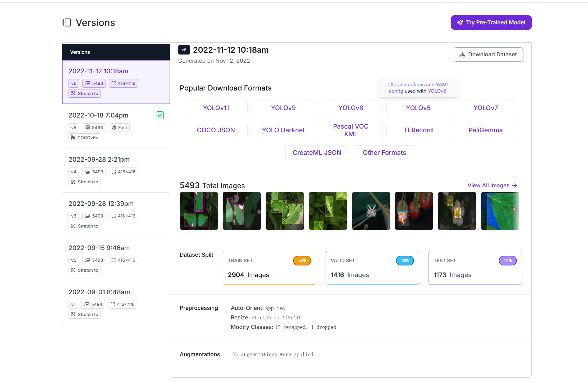588x389 pixels.
Task: Click Download Dataset button
Action: point(488,55)
